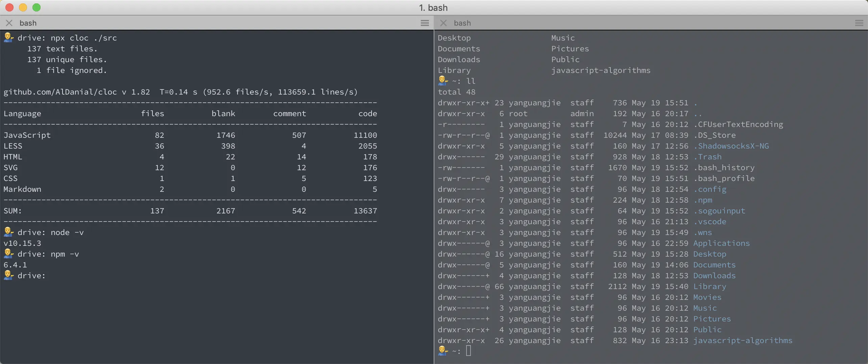Click the javascript-algorithms directory name
The image size is (868, 364).
coord(601,70)
